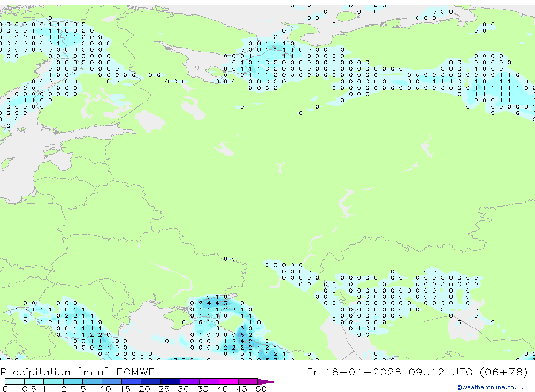Screen dimensions: 535x392
Task: Click the '20' legend scale label
Action: (x=144, y=389)
